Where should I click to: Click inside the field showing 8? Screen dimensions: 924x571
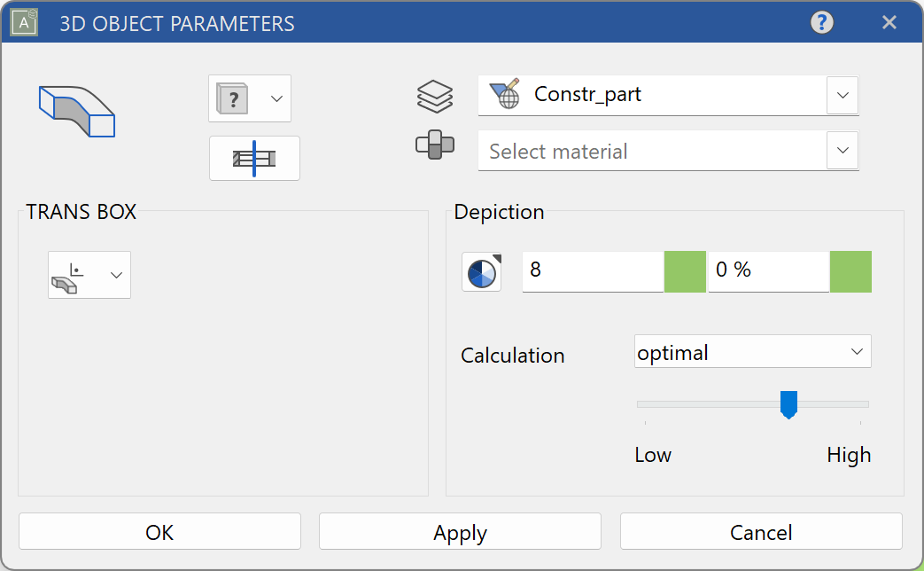tap(592, 271)
